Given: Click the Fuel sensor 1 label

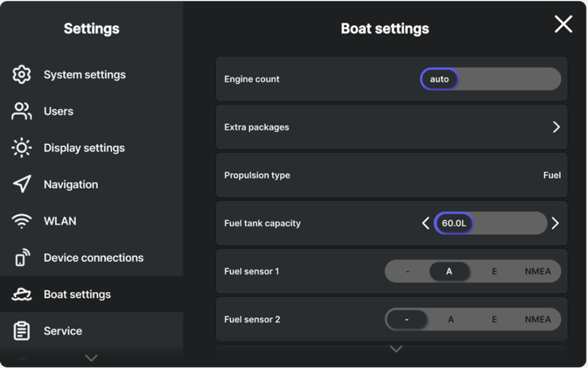Looking at the screenshot, I should tap(252, 272).
